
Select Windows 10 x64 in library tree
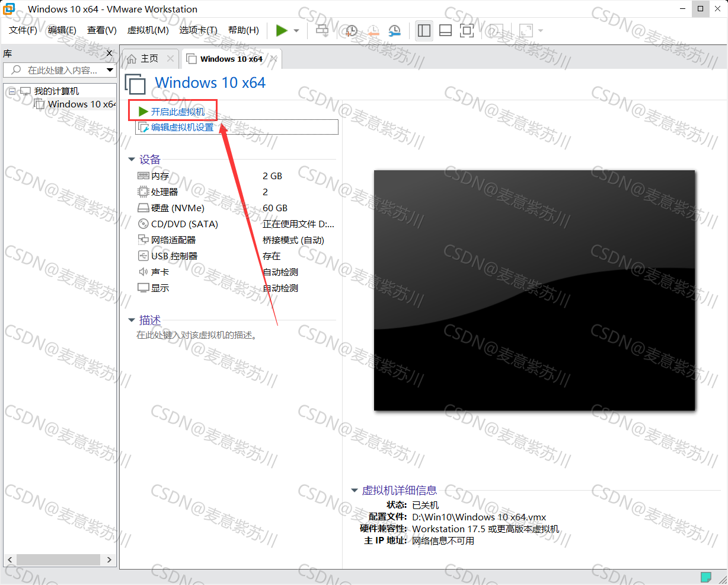coord(82,104)
